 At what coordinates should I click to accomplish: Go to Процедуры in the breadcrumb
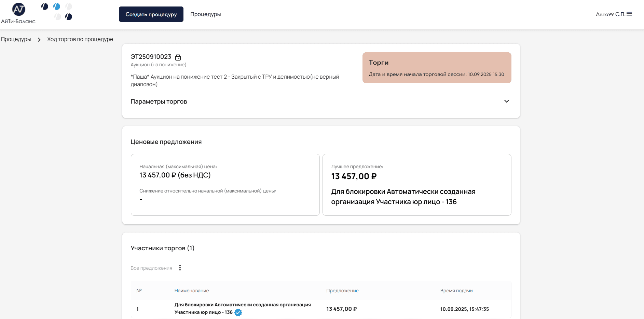click(16, 39)
